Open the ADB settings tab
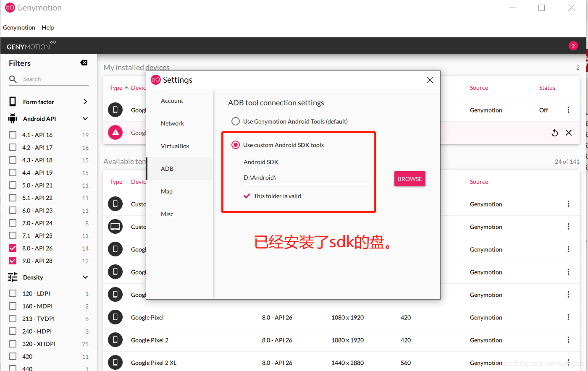The width and height of the screenshot is (588, 371). tap(180, 169)
